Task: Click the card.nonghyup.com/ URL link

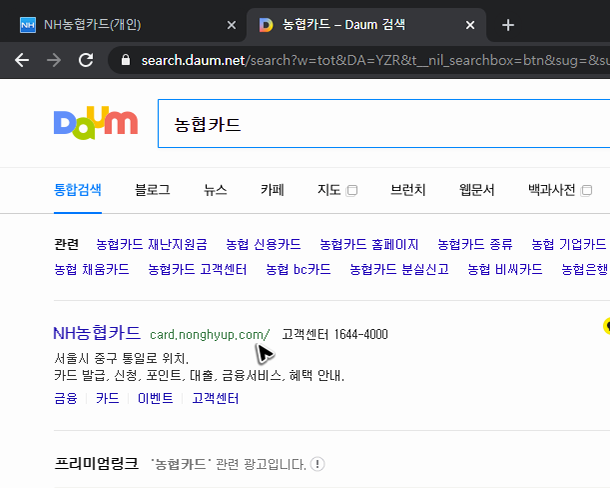Action: point(210,334)
